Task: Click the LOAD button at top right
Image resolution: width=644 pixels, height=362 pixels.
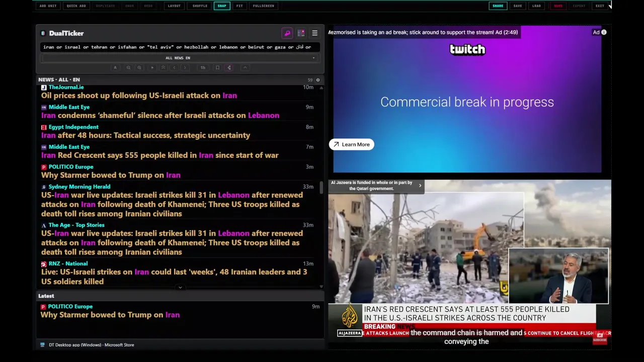Action: (x=537, y=6)
